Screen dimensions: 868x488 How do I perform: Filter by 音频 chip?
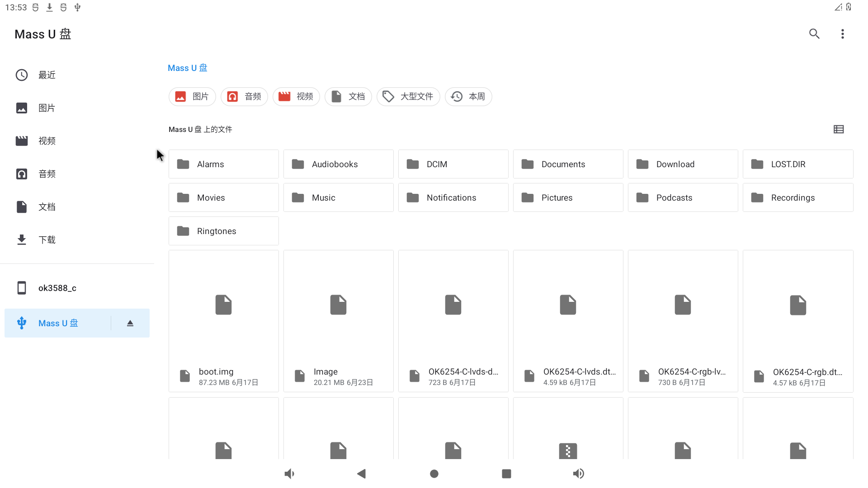[244, 97]
